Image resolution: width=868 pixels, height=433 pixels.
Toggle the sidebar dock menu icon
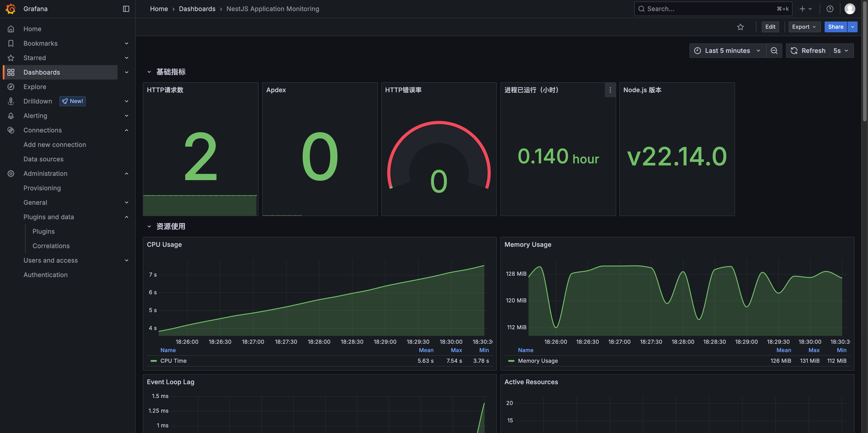click(x=126, y=9)
